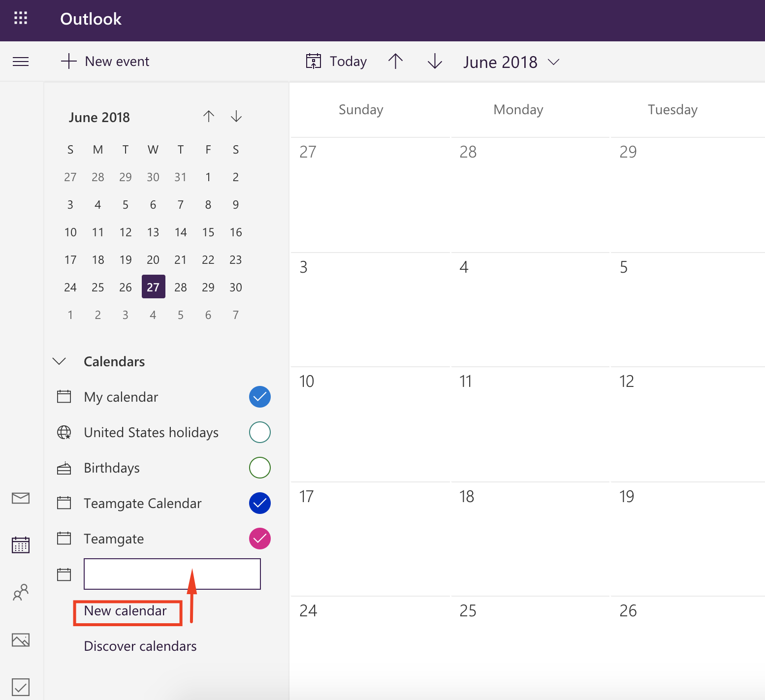Select 7 in mini calendar last row
Screen dimensions: 765x700
coord(236,315)
